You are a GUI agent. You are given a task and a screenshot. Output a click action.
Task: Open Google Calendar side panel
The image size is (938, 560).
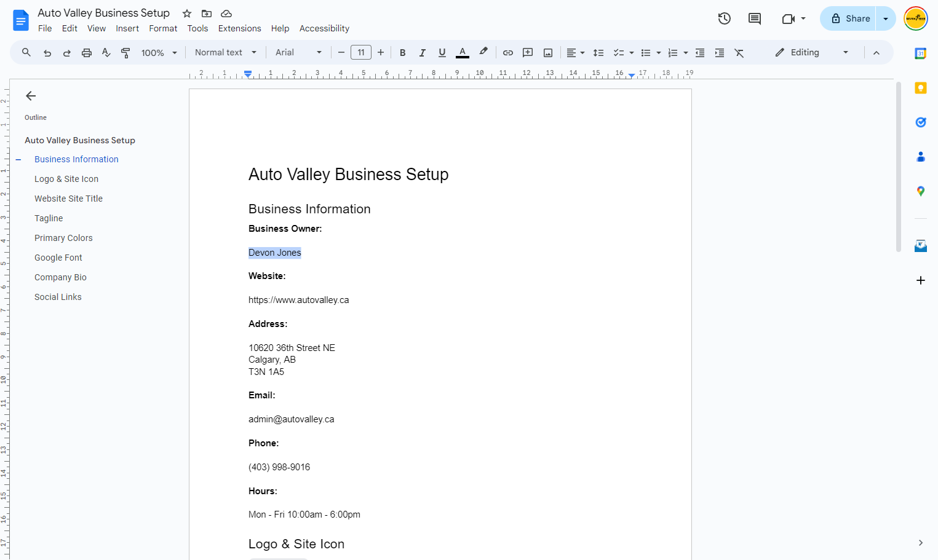[921, 53]
